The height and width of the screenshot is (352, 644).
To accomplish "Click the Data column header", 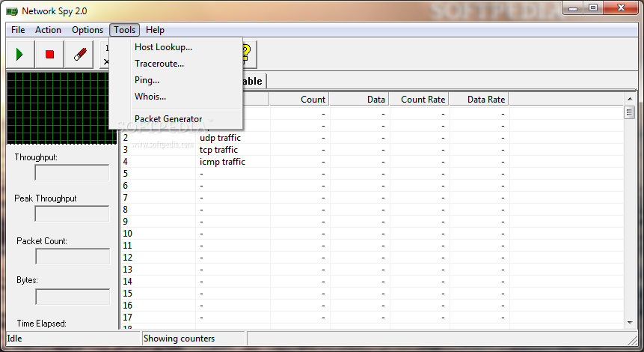I will click(x=359, y=100).
